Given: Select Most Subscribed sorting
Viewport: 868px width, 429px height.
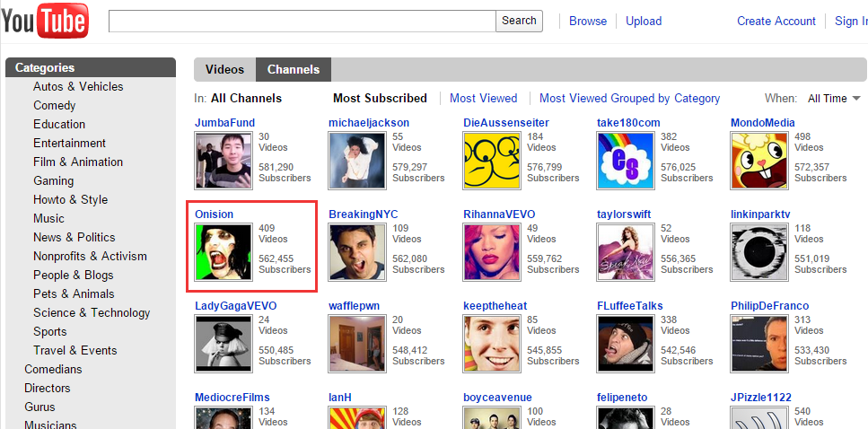Looking at the screenshot, I should (380, 99).
